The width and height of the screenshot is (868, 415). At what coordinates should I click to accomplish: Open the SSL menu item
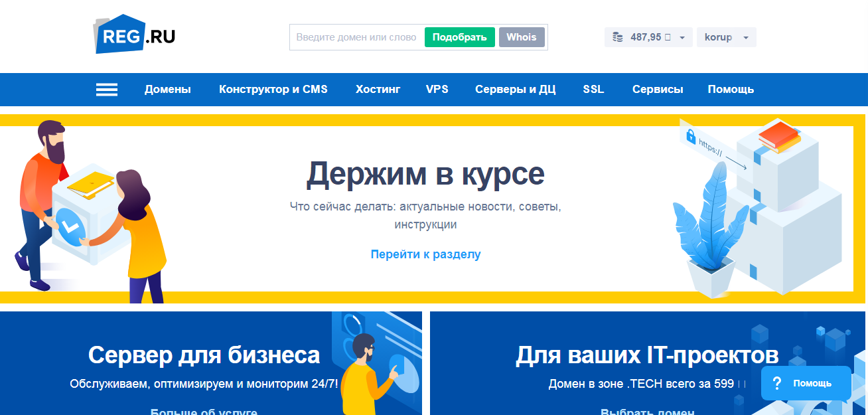tap(593, 90)
